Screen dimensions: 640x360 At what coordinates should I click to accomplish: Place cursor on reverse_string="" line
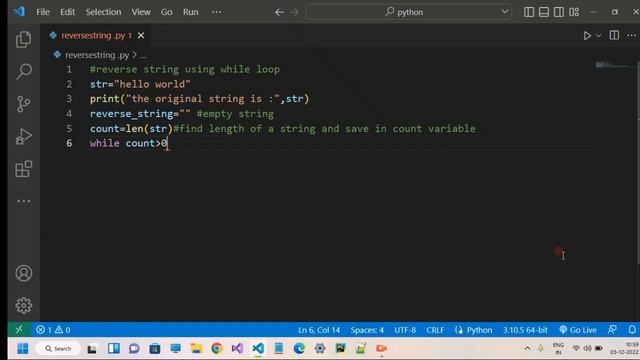182,113
